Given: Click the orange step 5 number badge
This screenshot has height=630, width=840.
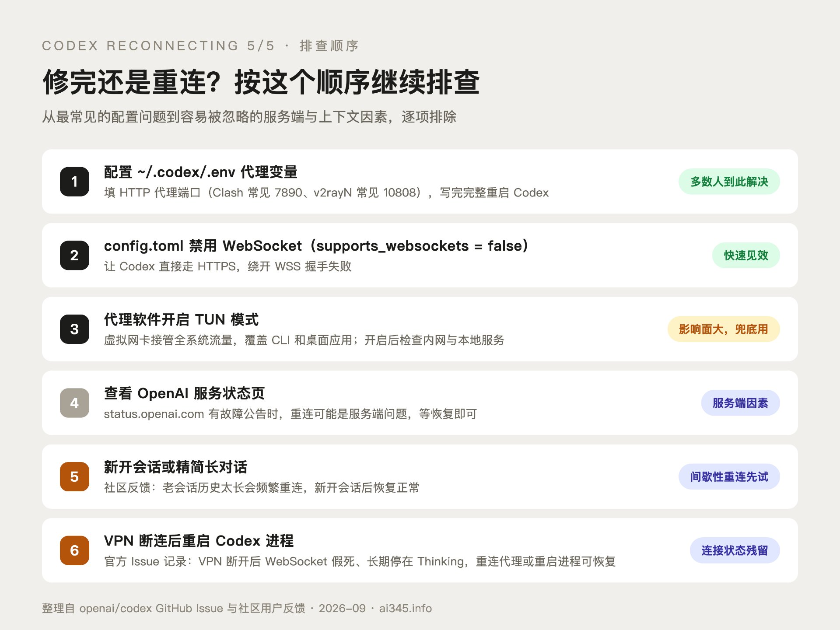Looking at the screenshot, I should point(74,477).
